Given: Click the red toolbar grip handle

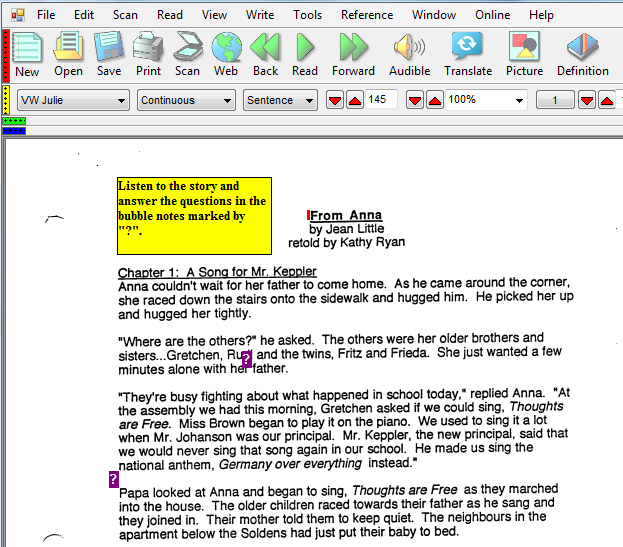Looking at the screenshot, I should pos(6,56).
